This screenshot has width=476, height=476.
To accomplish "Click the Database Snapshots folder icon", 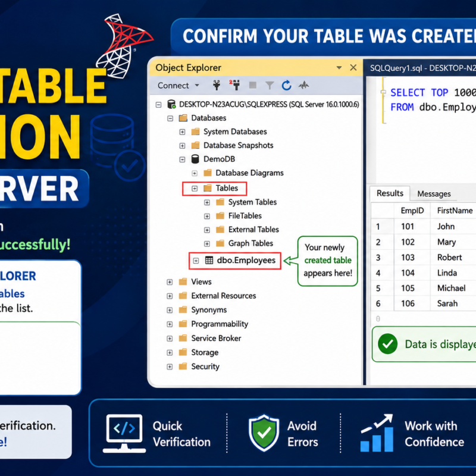I will click(196, 145).
